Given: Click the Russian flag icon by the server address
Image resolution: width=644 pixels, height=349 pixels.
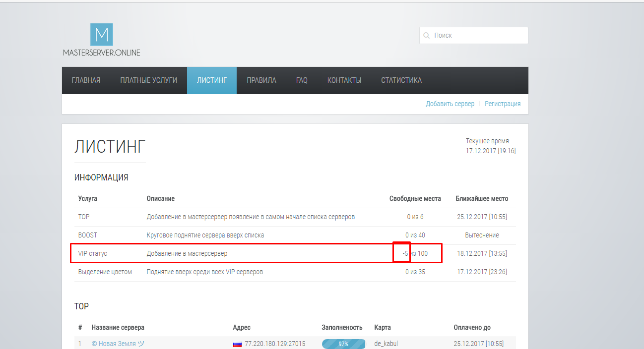Looking at the screenshot, I should click(237, 344).
